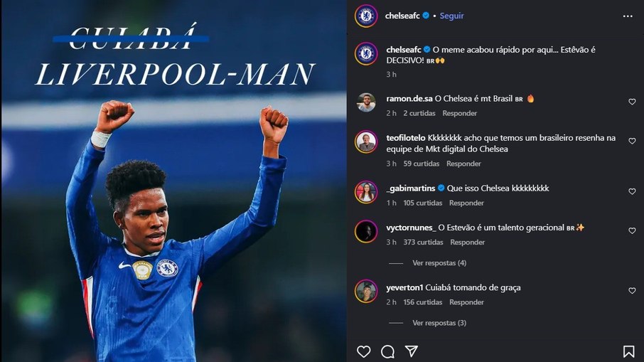
Task: Like the post with the heart icon
Action: (x=364, y=351)
